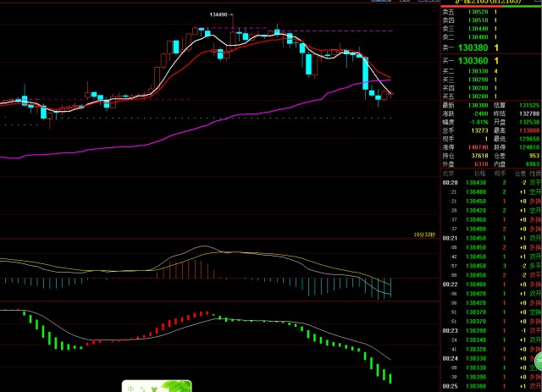Viewport: 542px width, 392px height.
Task: Click the "中" Chinese mode icon on IME bar
Action: (x=131, y=388)
